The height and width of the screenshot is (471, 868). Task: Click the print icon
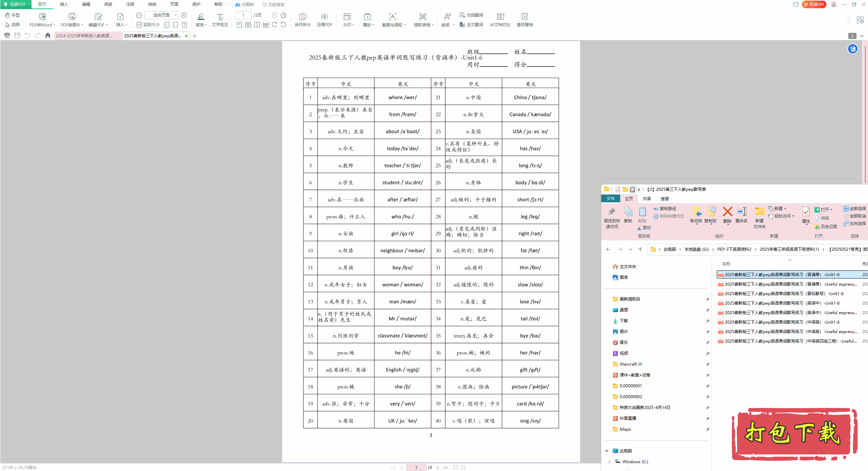pos(7,36)
